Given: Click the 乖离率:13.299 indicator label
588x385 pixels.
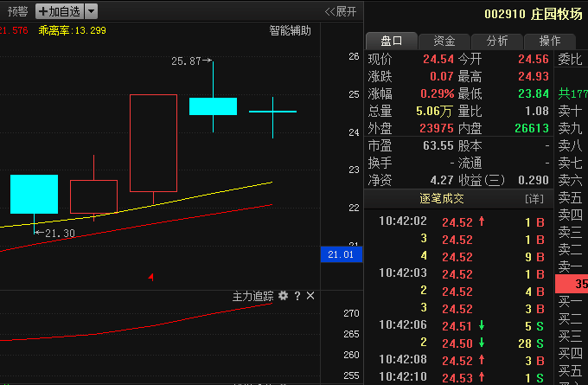Looking at the screenshot, I should [72, 30].
